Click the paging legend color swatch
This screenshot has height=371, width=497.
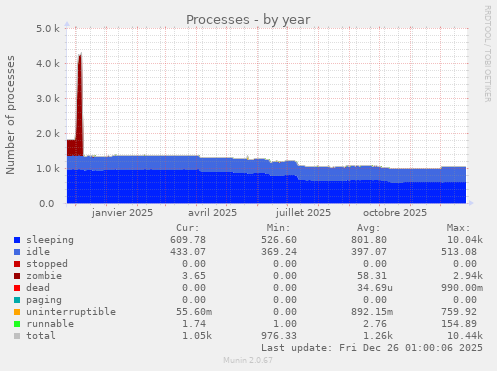pyautogui.click(x=17, y=300)
